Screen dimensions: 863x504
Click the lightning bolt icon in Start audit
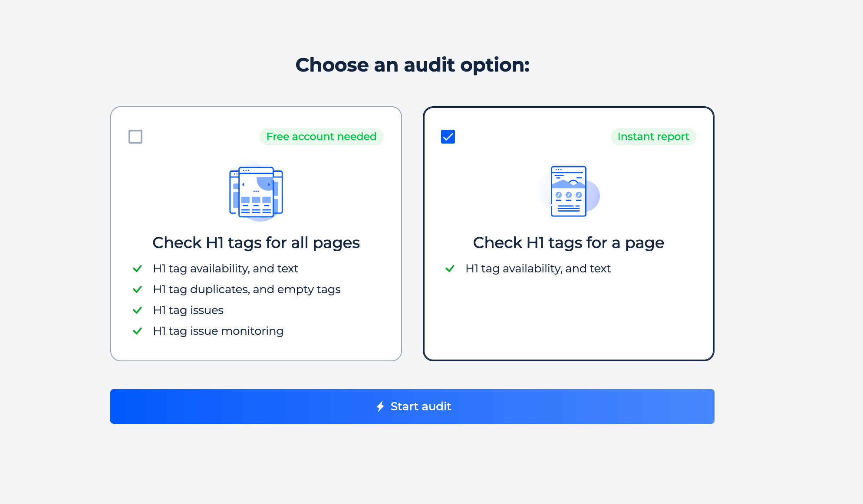380,406
